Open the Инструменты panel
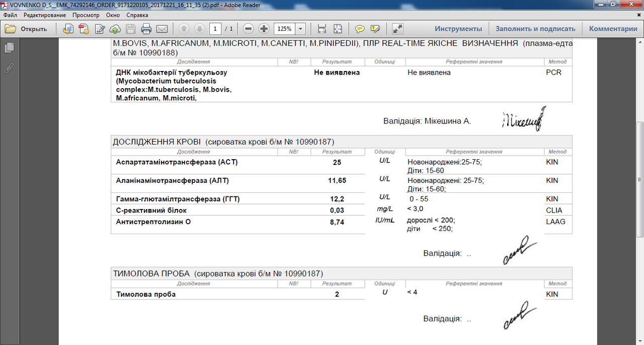644x345 pixels. click(x=458, y=29)
